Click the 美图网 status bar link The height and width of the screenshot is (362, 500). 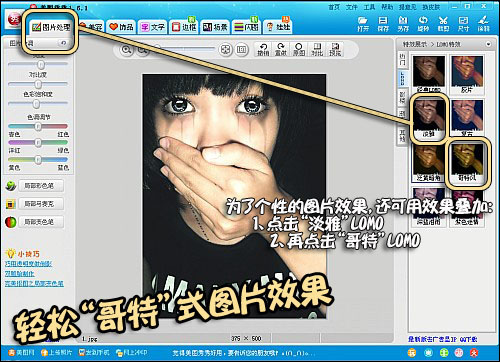click(21, 352)
